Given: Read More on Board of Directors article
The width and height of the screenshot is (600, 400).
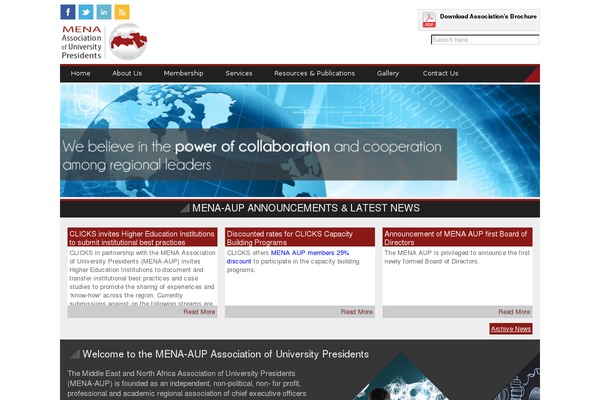Looking at the screenshot, I should [514, 312].
